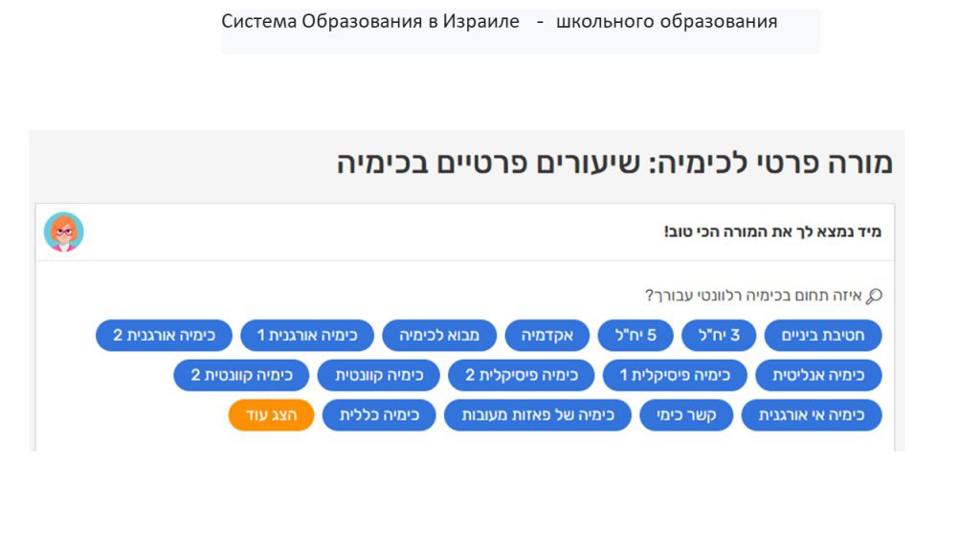Select the קשר כימי chip

click(687, 416)
